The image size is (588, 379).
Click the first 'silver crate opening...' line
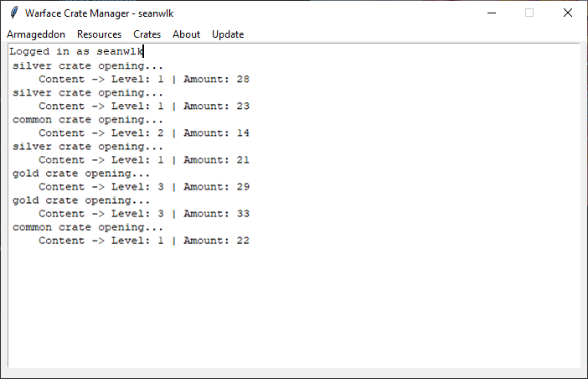pos(88,66)
